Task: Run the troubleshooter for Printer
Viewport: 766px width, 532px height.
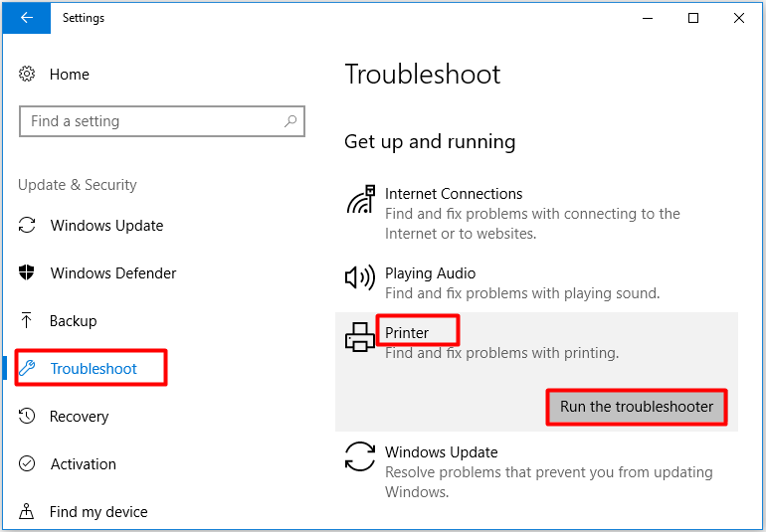Action: pos(637,407)
